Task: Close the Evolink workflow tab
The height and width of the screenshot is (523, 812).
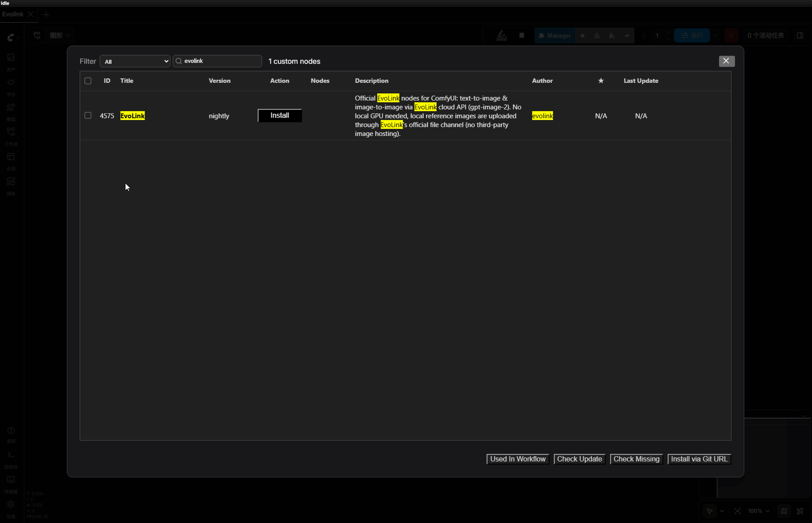Action: [x=31, y=14]
